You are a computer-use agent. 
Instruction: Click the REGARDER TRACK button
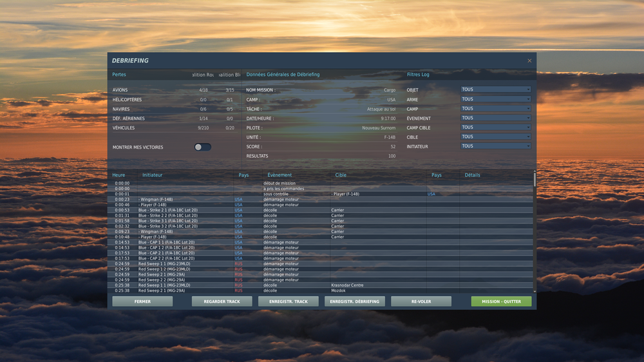click(222, 301)
